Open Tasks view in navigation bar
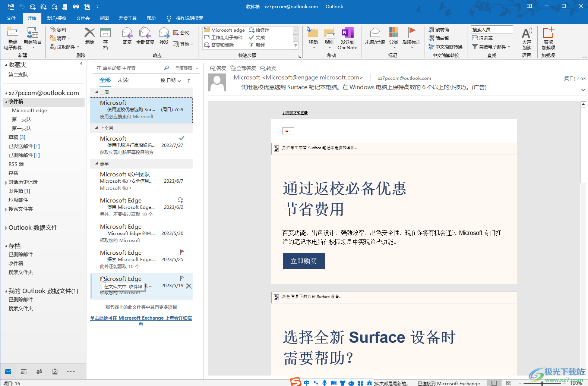Viewport: 588px width, 386px height. [x=55, y=371]
